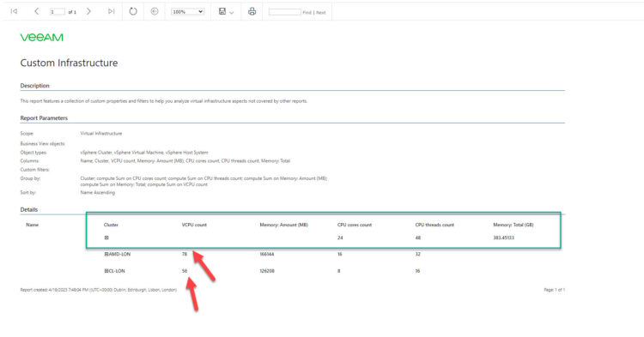Click the CPU threads count column header
This screenshot has width=644, height=337.
point(434,225)
